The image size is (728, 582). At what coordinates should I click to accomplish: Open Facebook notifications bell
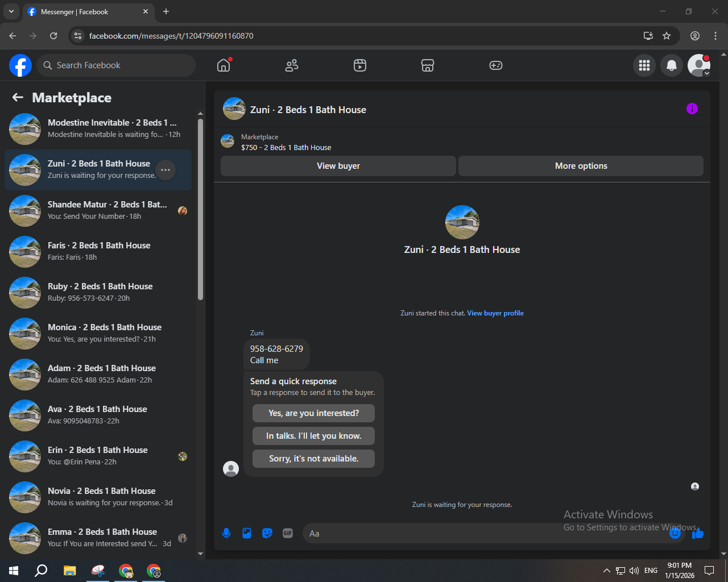[671, 65]
